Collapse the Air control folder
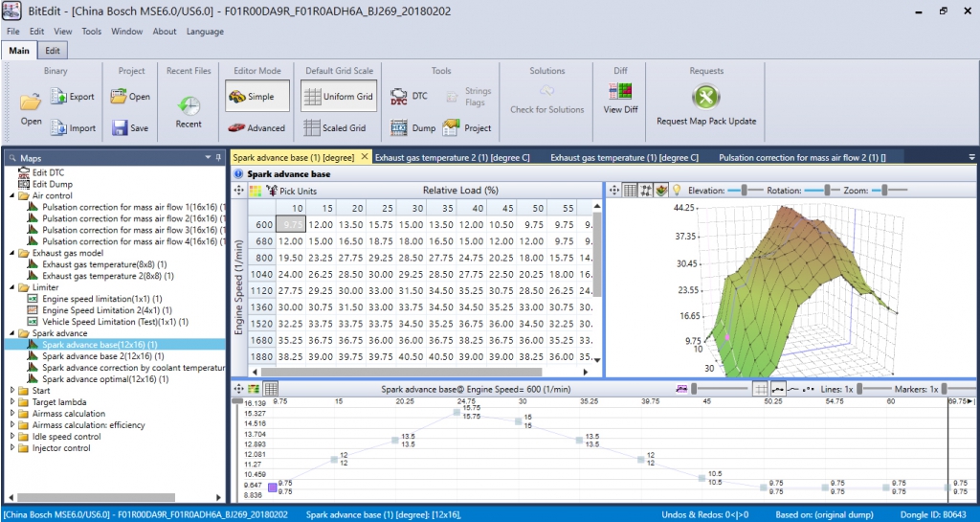Viewport: 980px width, 522px height. coord(13,195)
